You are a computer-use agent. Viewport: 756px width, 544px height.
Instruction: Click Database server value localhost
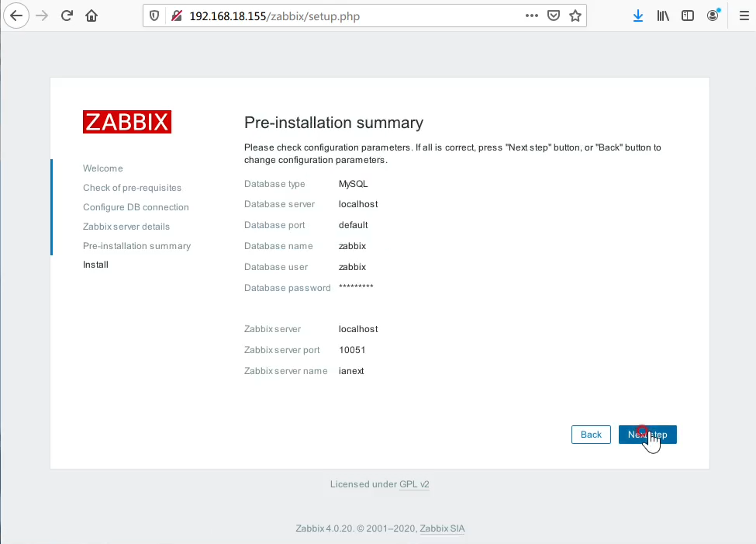coord(358,204)
